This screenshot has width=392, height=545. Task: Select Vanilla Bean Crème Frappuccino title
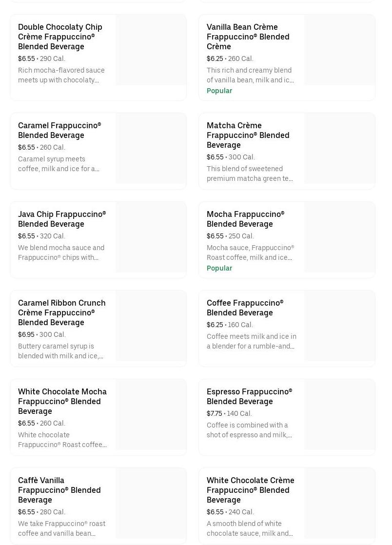248,37
